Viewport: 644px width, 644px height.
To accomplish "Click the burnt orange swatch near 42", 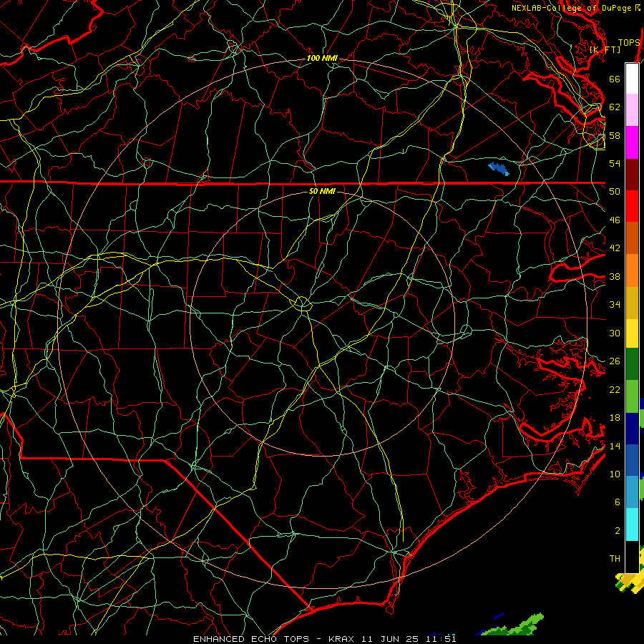I will pos(632,238).
